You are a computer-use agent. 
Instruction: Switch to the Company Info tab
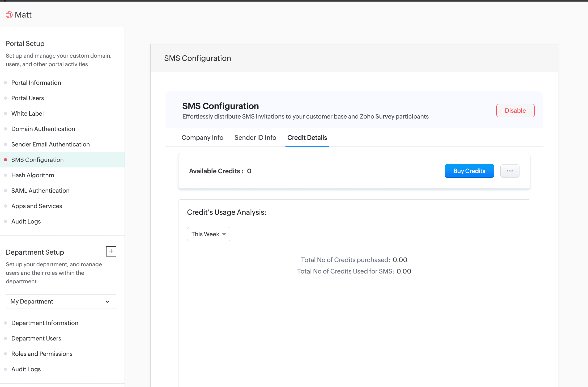[202, 138]
